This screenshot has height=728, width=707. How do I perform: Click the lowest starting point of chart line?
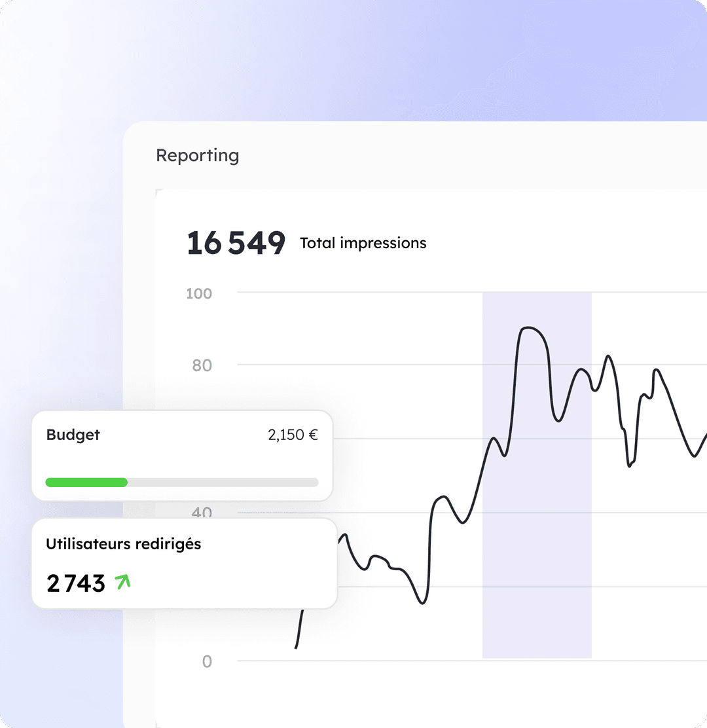click(x=297, y=647)
